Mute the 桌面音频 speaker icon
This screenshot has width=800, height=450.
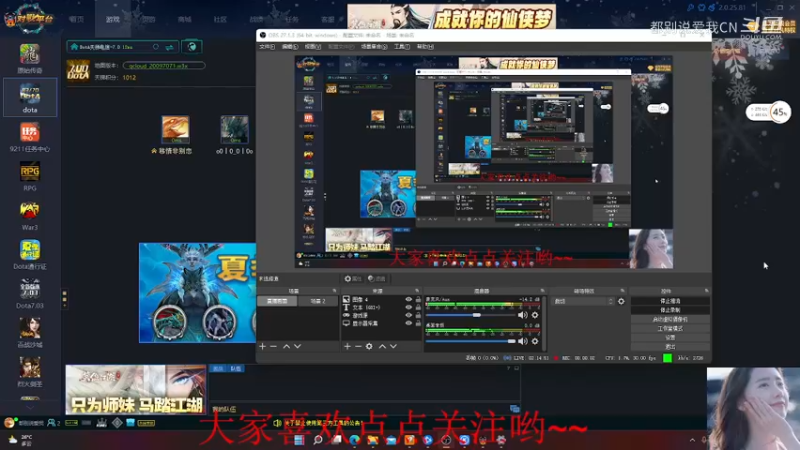(522, 341)
